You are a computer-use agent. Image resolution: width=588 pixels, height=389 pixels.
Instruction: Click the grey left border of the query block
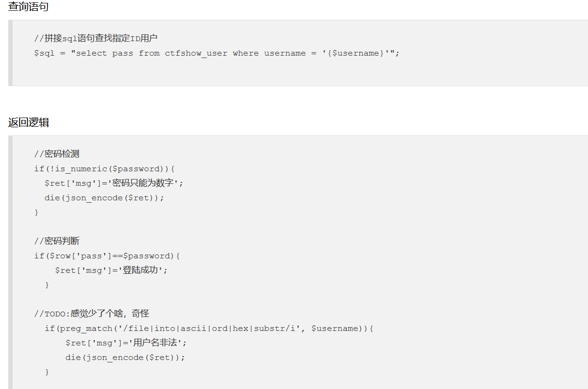(x=10, y=53)
